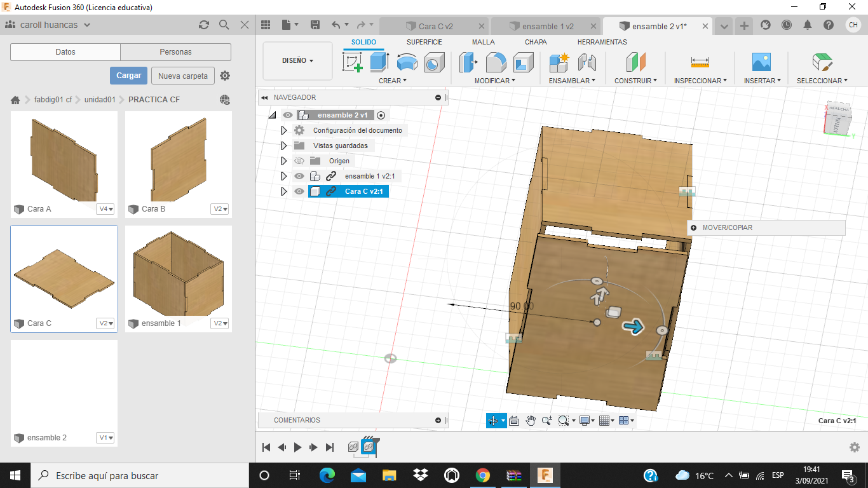Image resolution: width=868 pixels, height=488 pixels.
Task: Click the Save icon
Action: (315, 25)
